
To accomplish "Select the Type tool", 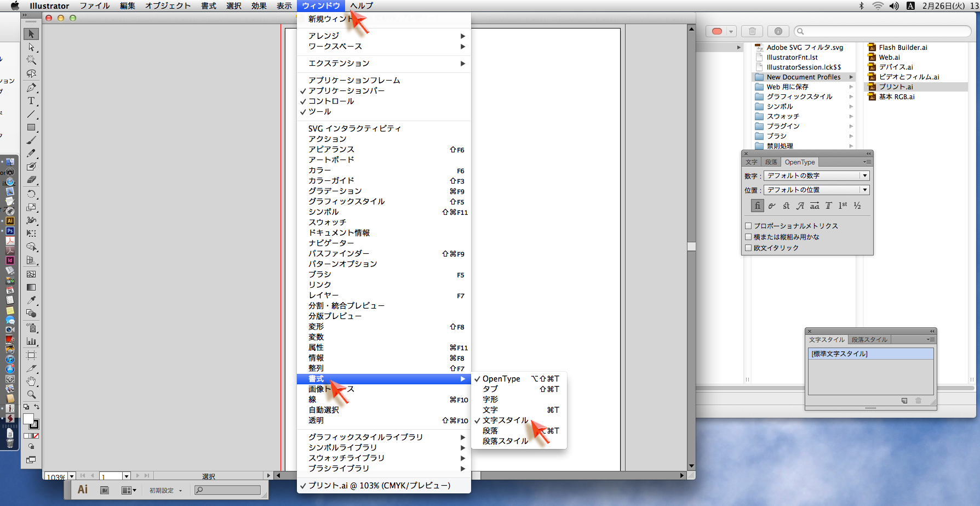I will (31, 101).
